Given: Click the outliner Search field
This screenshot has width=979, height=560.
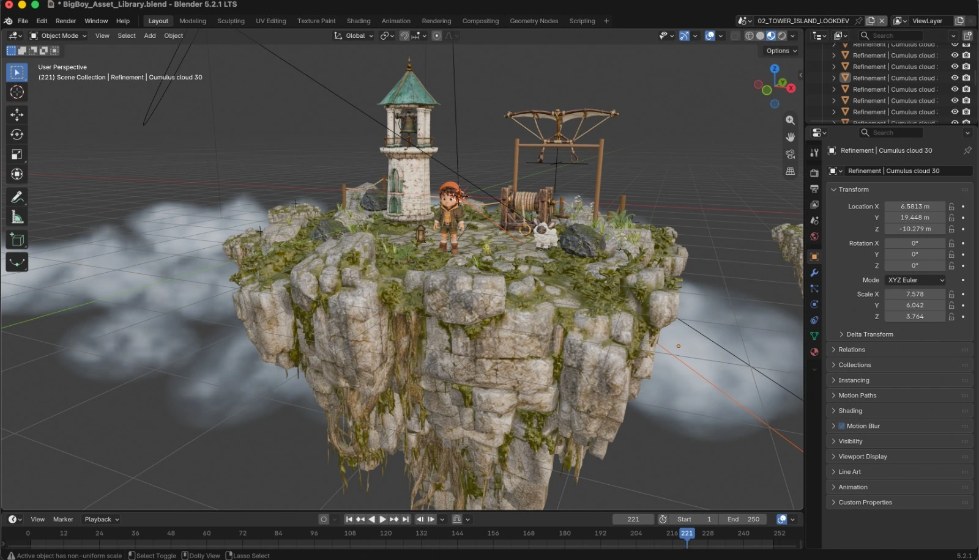Looking at the screenshot, I should coord(891,36).
